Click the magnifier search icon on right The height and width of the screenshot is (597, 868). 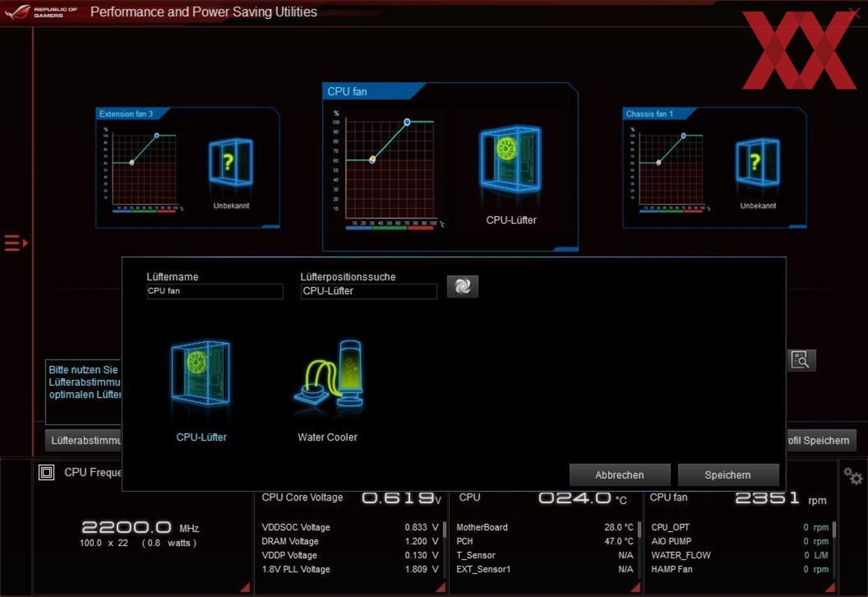(800, 360)
